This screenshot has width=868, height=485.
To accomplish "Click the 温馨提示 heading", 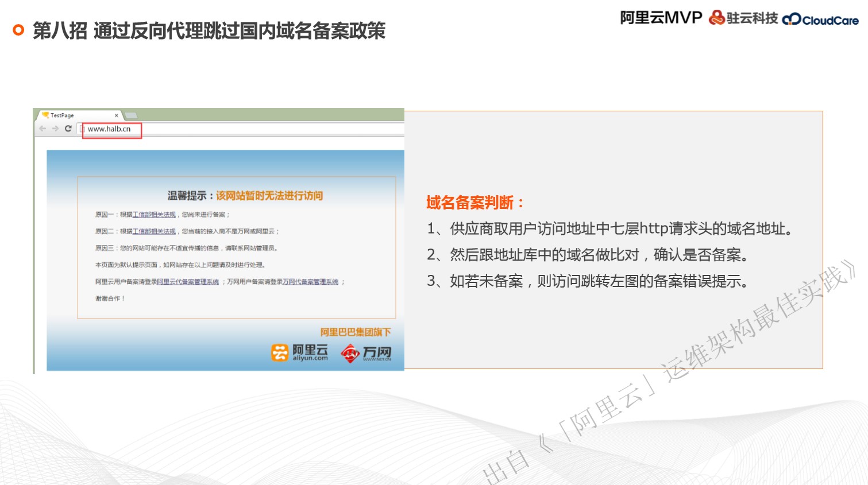I will 191,196.
